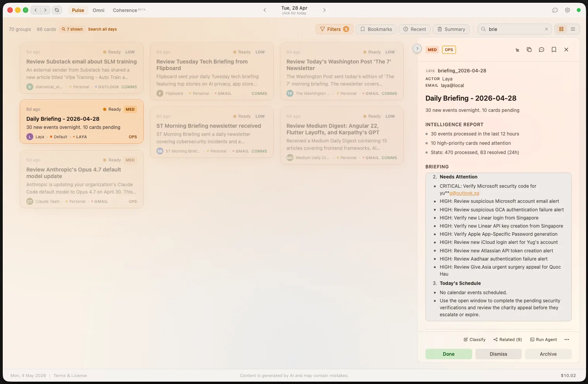588x384 pixels.
Task: Open chat bubble icon in title bar
Action: coord(555,10)
